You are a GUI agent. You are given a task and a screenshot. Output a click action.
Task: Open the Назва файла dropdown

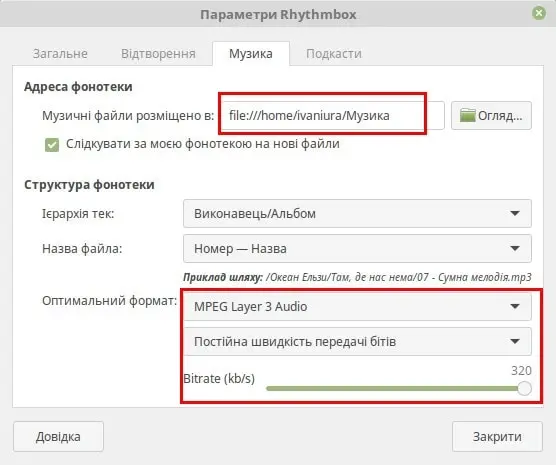click(x=357, y=248)
